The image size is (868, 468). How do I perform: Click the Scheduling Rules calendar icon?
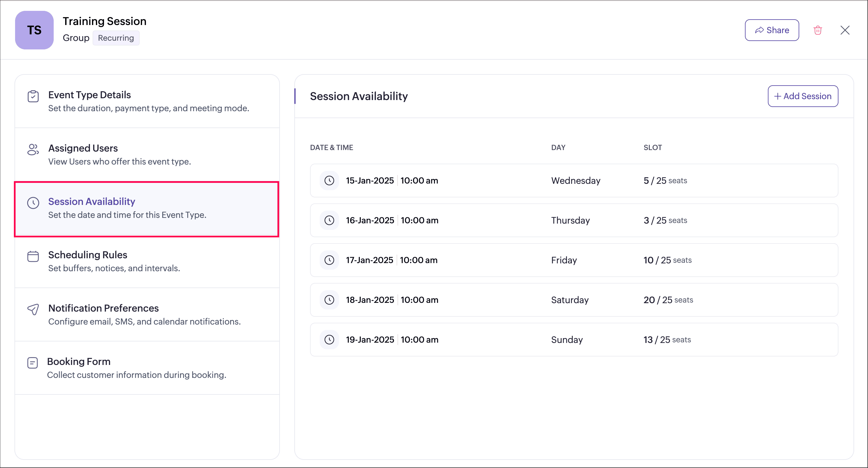pyautogui.click(x=33, y=256)
